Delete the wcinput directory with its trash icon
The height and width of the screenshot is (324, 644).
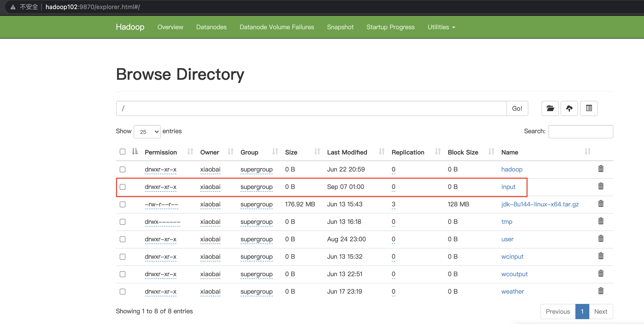[x=601, y=256]
